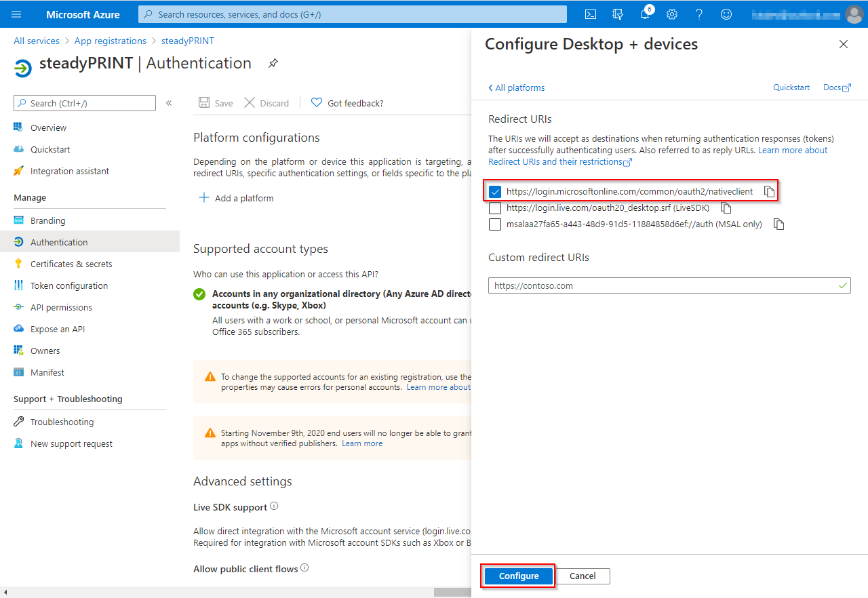Open Redirect URIs and their restrictions link

(x=560, y=162)
